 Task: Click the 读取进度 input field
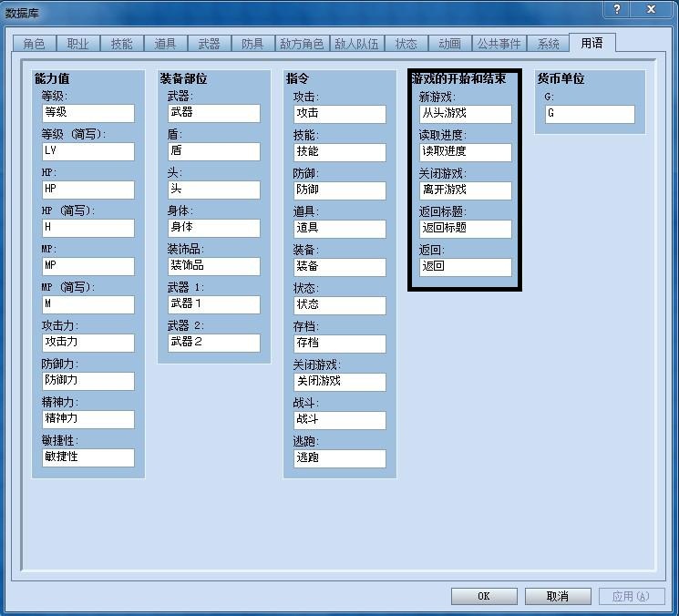point(465,152)
